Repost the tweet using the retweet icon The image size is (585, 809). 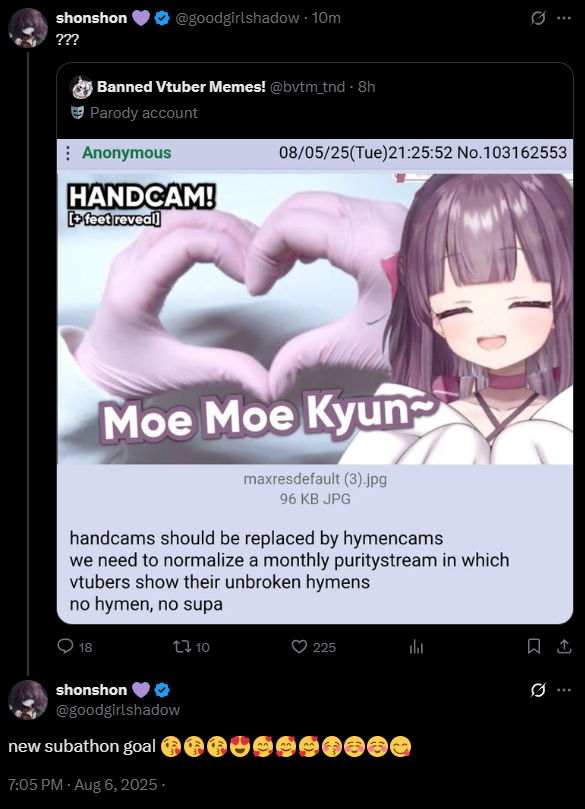pos(182,646)
